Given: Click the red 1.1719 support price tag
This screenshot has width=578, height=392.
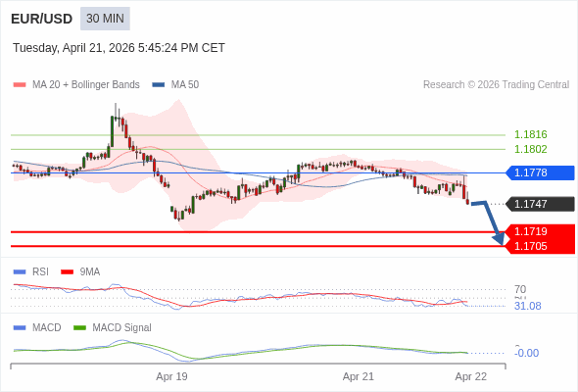Looking at the screenshot, I should 540,231.
